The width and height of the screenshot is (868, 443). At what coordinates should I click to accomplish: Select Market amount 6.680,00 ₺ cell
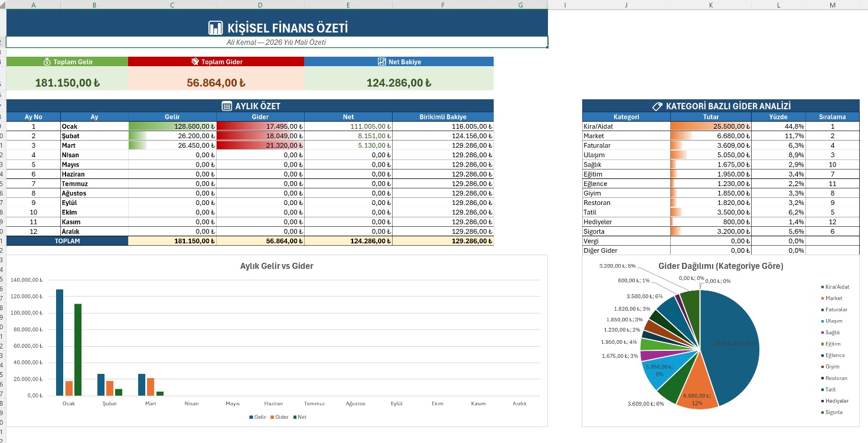point(711,136)
